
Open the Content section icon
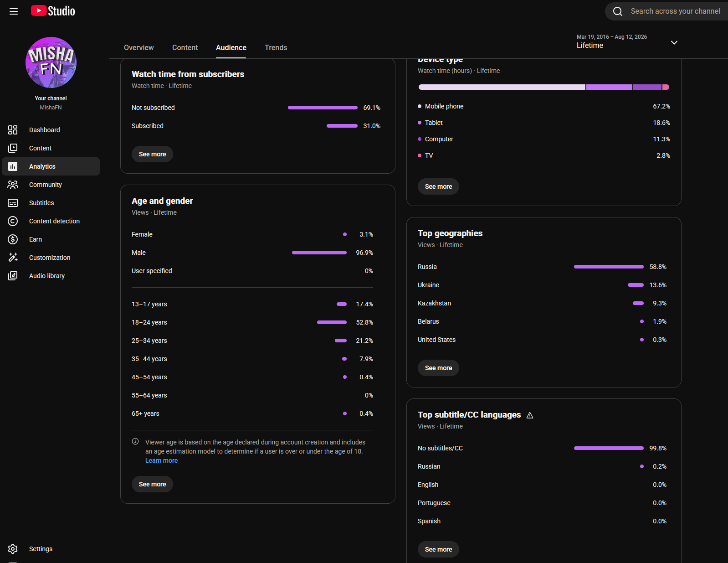click(13, 148)
